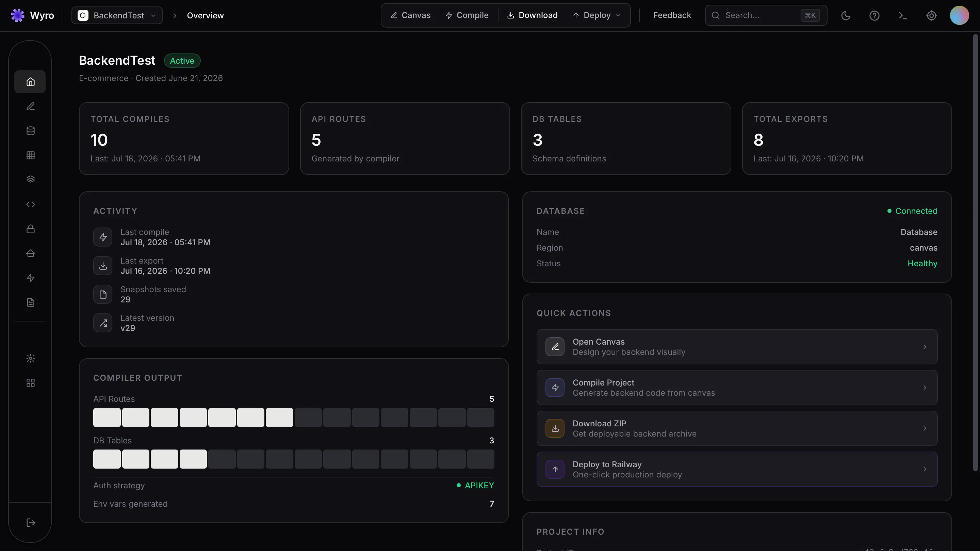Open the terminal prompt icon in header

[x=903, y=15]
